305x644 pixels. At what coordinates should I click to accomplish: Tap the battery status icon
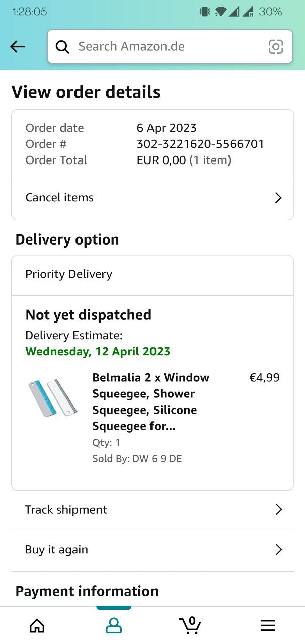coord(270,12)
